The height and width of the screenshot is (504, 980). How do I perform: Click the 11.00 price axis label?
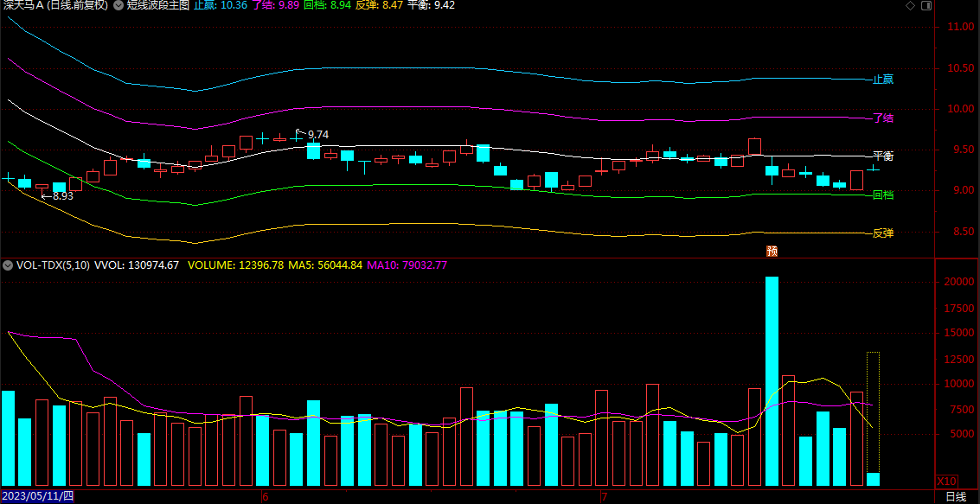[961, 27]
